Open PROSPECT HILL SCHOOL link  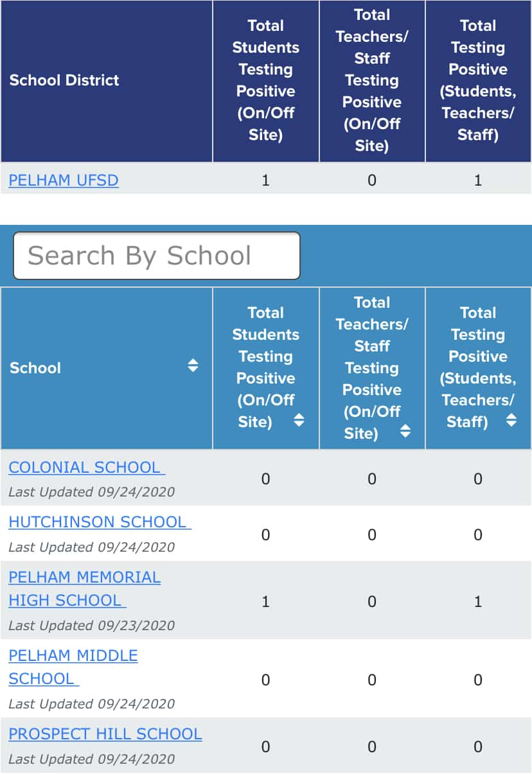105,734
